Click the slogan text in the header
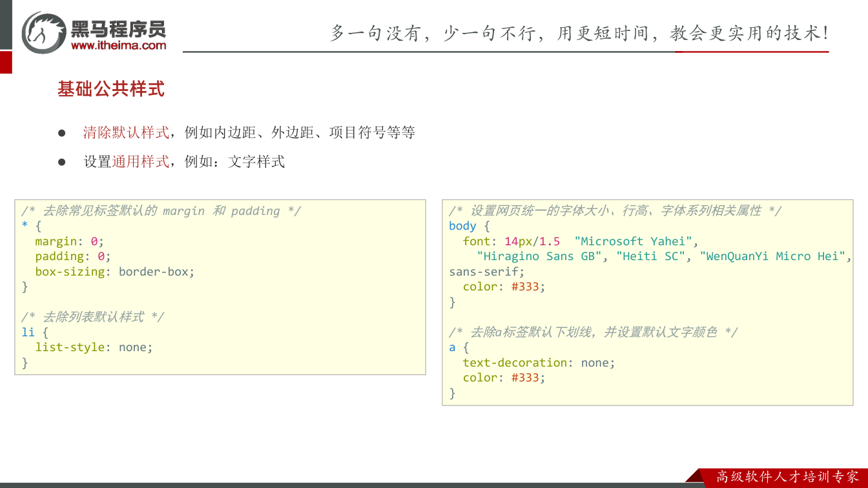This screenshot has width=868, height=488. point(579,33)
